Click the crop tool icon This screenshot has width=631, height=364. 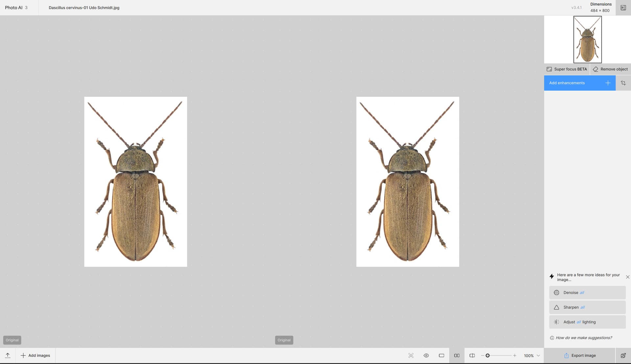tap(623, 83)
